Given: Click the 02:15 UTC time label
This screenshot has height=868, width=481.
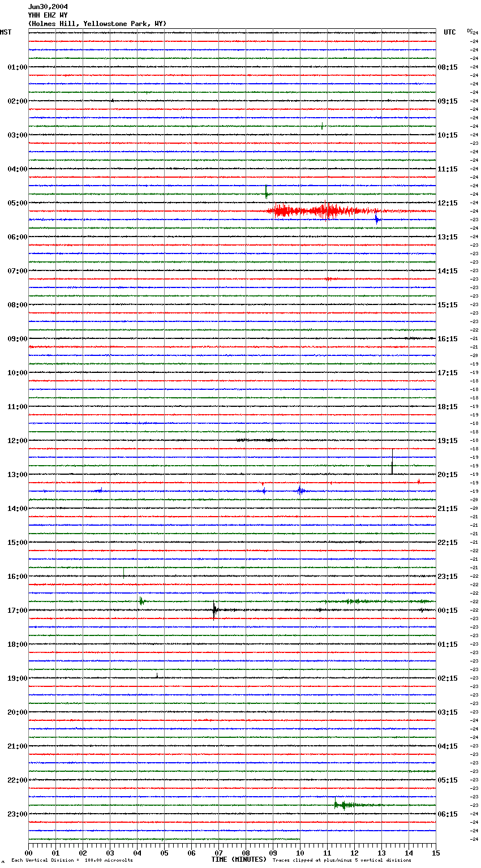Looking at the screenshot, I should [x=448, y=678].
